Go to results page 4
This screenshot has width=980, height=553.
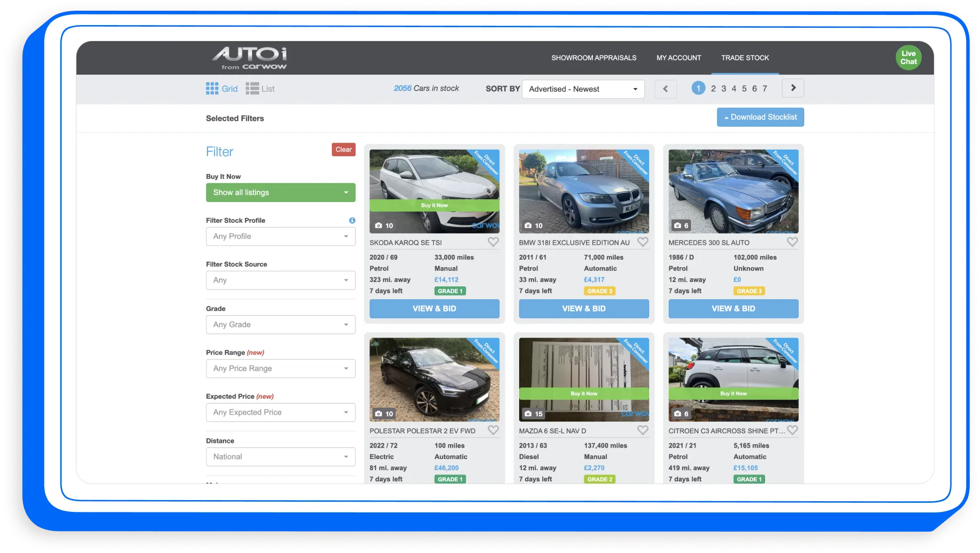734,89
